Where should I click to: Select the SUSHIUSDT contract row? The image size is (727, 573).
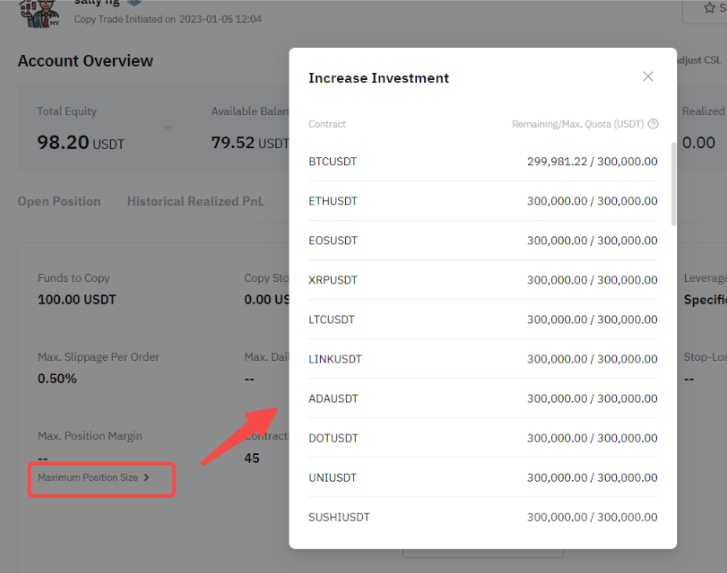click(483, 517)
